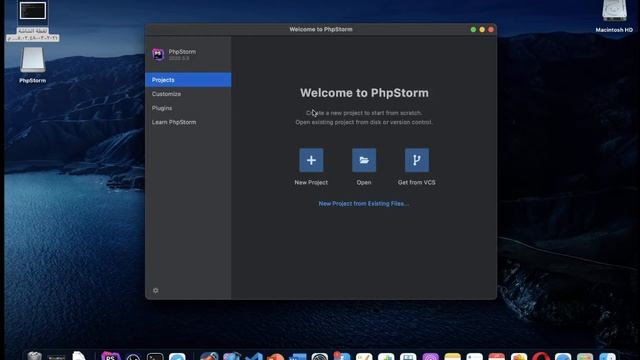Open Opera browser from the Dock
Viewport: 640px width, 360px height.
click(541, 356)
